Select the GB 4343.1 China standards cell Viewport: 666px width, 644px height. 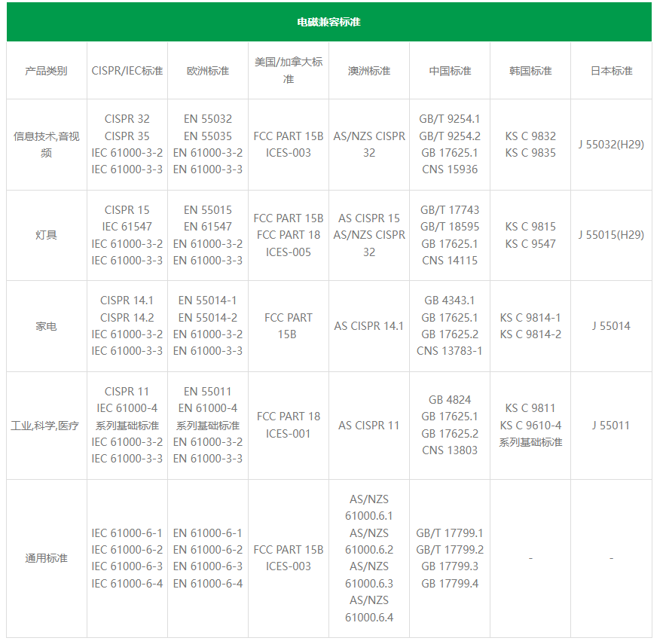click(x=450, y=301)
